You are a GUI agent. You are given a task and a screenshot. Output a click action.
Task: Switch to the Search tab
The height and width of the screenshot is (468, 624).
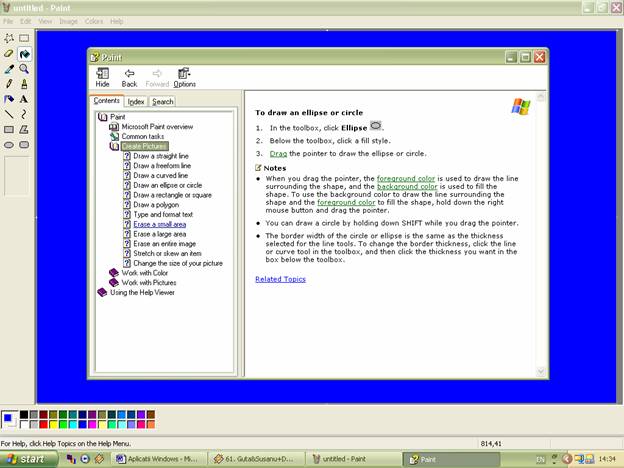coord(162,102)
